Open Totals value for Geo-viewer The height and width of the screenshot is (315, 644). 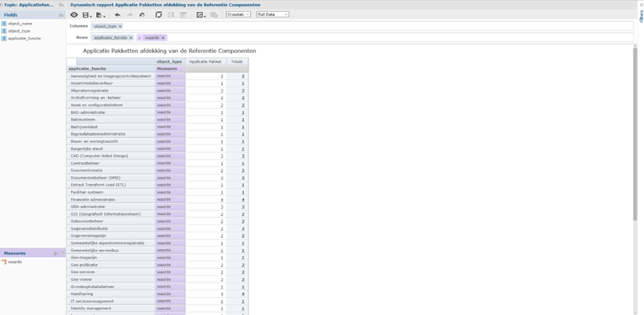click(243, 280)
